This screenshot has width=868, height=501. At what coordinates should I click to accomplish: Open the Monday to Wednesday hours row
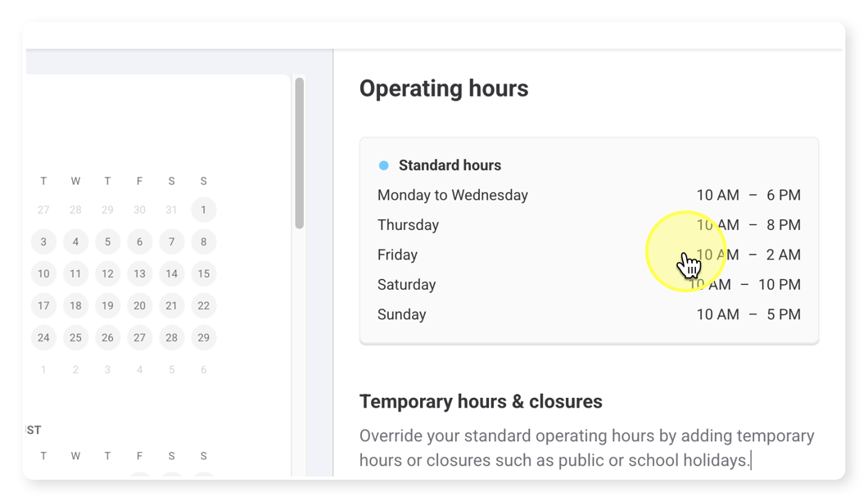click(589, 195)
